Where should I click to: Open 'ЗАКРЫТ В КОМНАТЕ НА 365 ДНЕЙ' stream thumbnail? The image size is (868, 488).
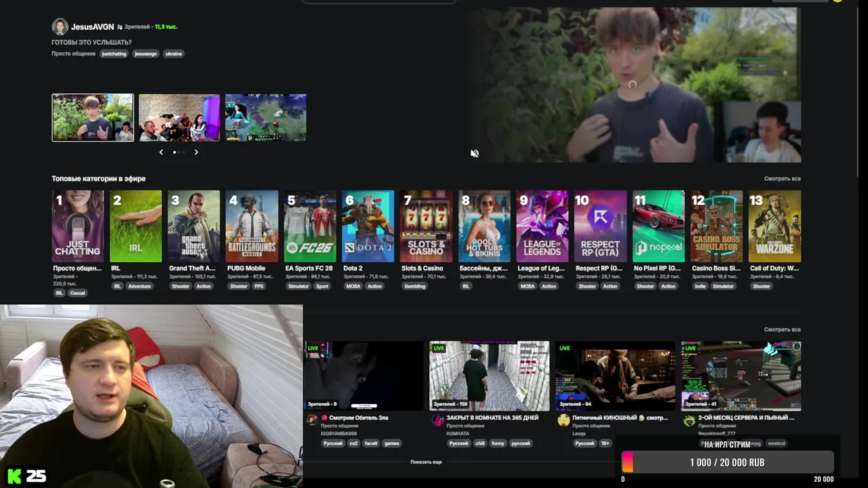(490, 376)
